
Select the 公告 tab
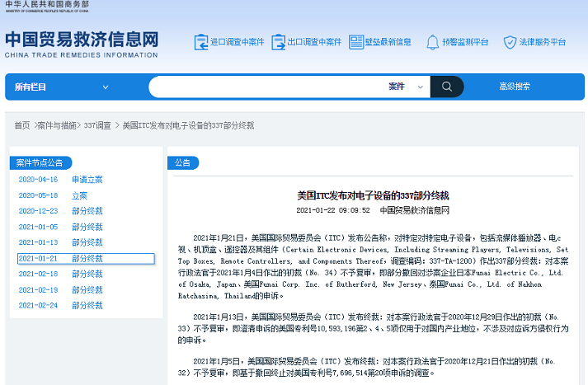(182, 162)
